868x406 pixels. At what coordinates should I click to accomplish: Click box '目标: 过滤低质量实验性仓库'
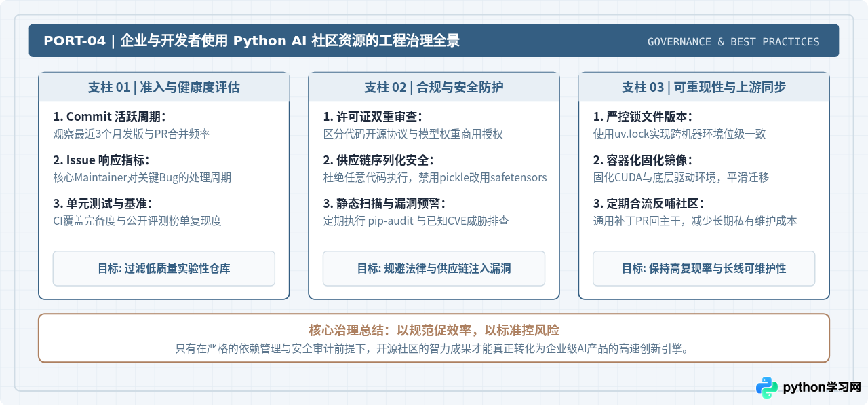tap(164, 268)
